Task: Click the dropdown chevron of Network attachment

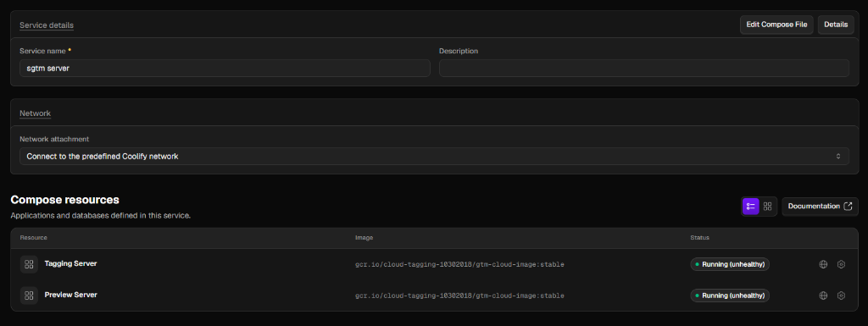Action: coord(838,157)
